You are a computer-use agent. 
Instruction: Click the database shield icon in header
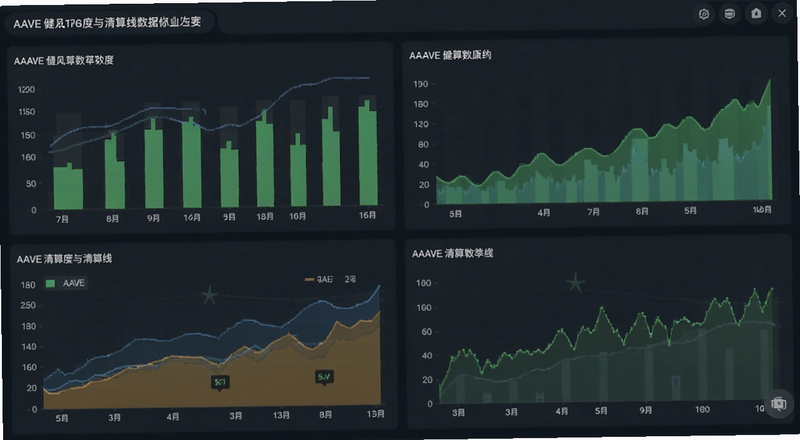point(730,14)
